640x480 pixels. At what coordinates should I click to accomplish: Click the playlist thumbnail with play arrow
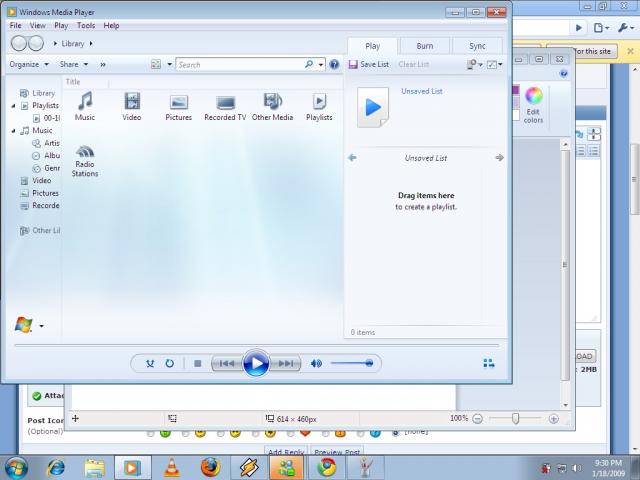click(x=373, y=107)
